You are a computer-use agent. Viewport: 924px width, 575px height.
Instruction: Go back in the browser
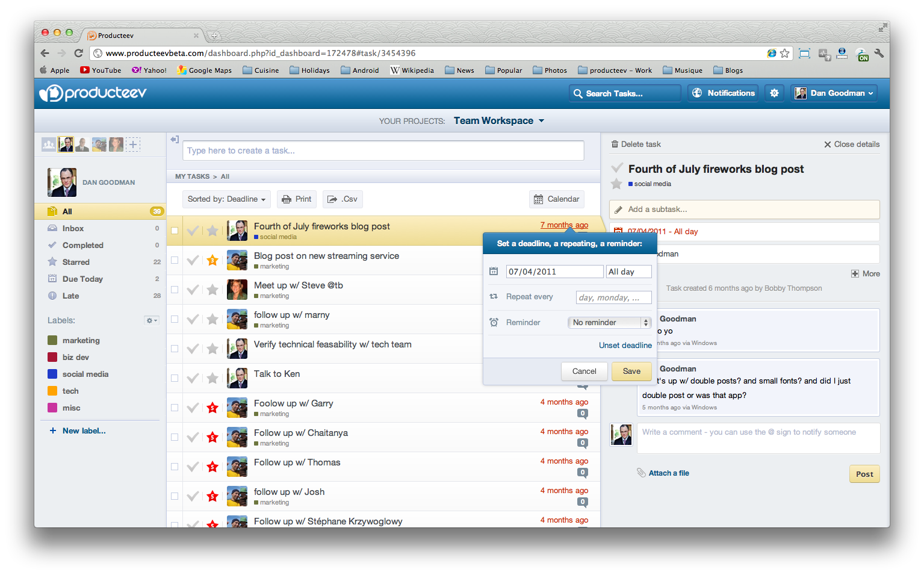(x=45, y=53)
